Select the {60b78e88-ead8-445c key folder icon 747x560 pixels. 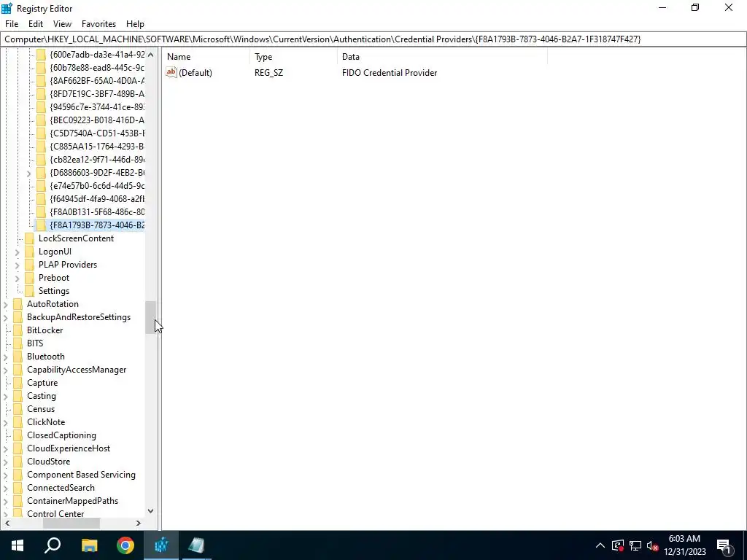click(x=41, y=68)
